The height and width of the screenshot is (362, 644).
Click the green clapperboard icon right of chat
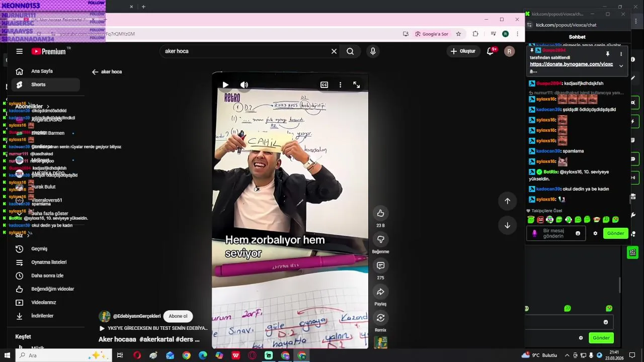[x=633, y=252]
